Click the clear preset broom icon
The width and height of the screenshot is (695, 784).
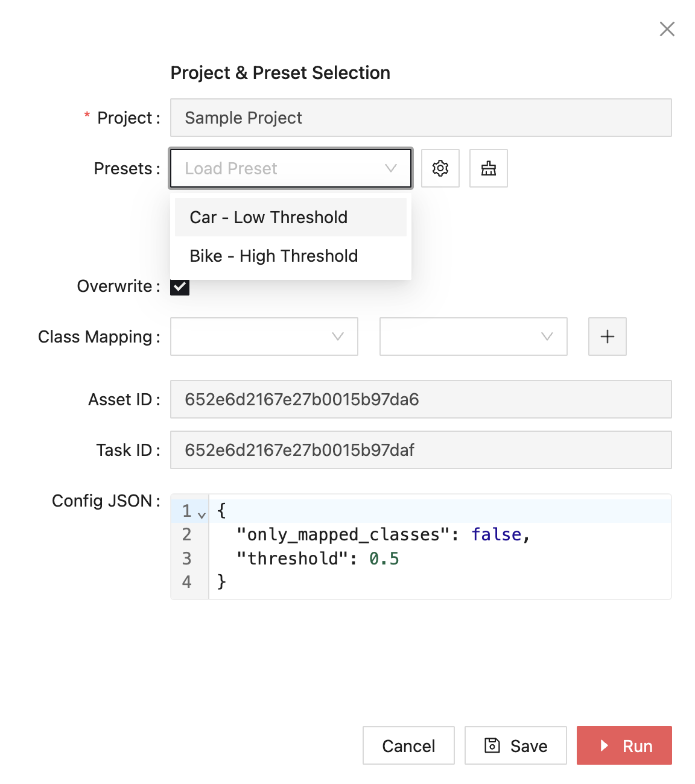pyautogui.click(x=489, y=168)
